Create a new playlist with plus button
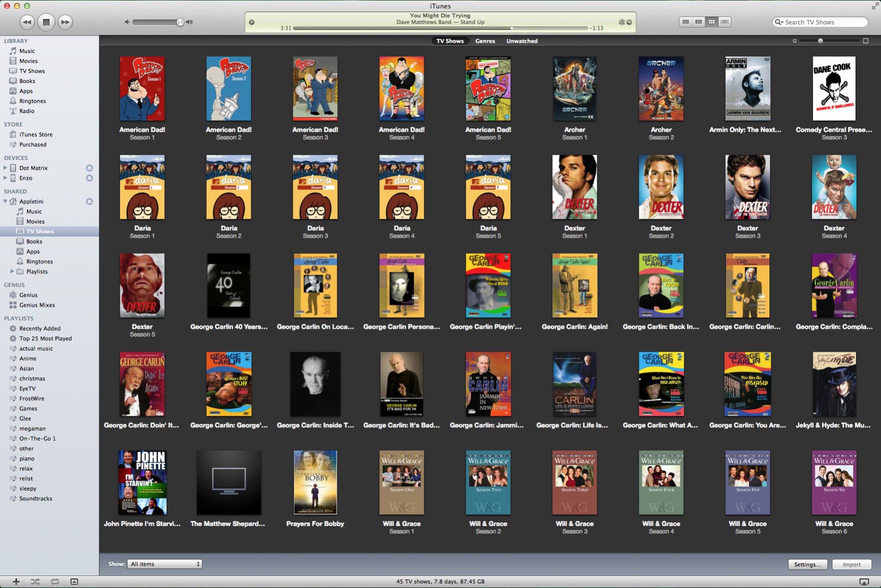The height and width of the screenshot is (588, 881). (17, 581)
